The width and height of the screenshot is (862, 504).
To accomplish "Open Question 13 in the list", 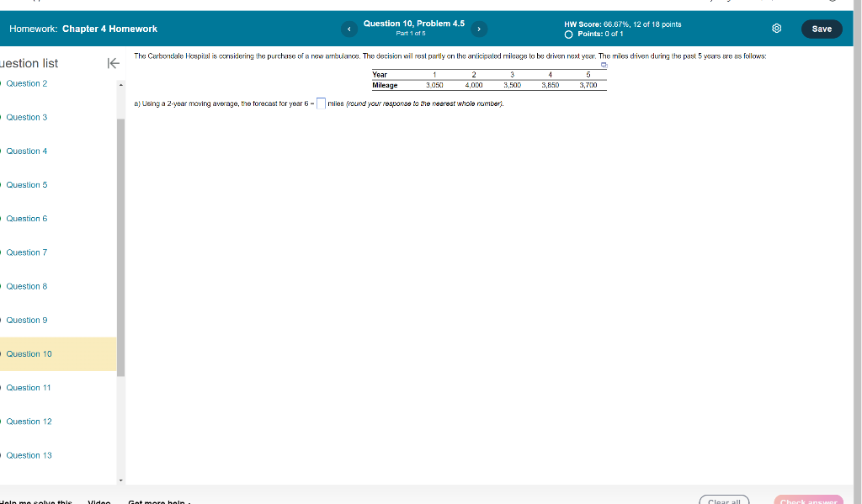I will [29, 455].
